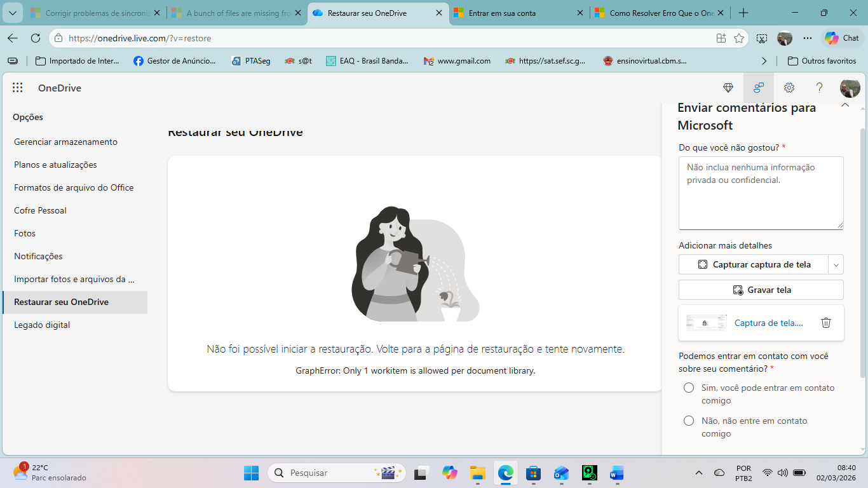Open the favorites bar keyboard icon
This screenshot has width=868, height=488.
[13, 61]
